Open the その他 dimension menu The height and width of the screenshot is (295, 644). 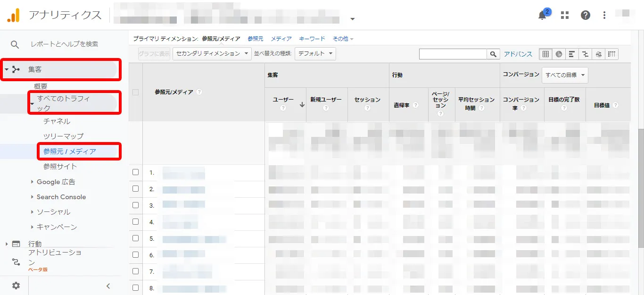[x=341, y=38]
